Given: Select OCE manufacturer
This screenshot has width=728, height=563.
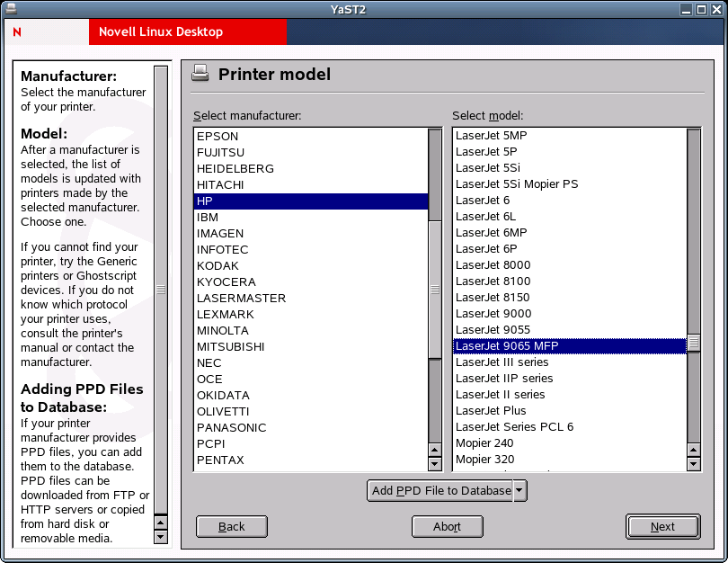Looking at the screenshot, I should point(311,379).
